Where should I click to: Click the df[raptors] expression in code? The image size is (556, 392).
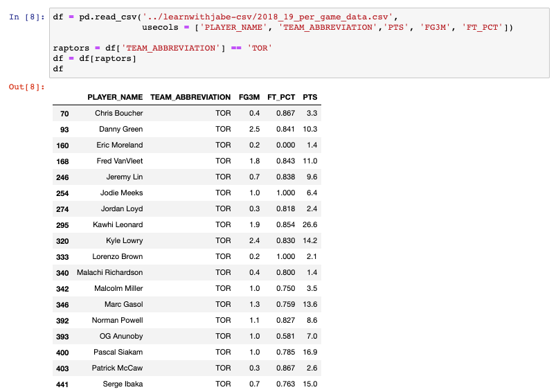coord(107,59)
